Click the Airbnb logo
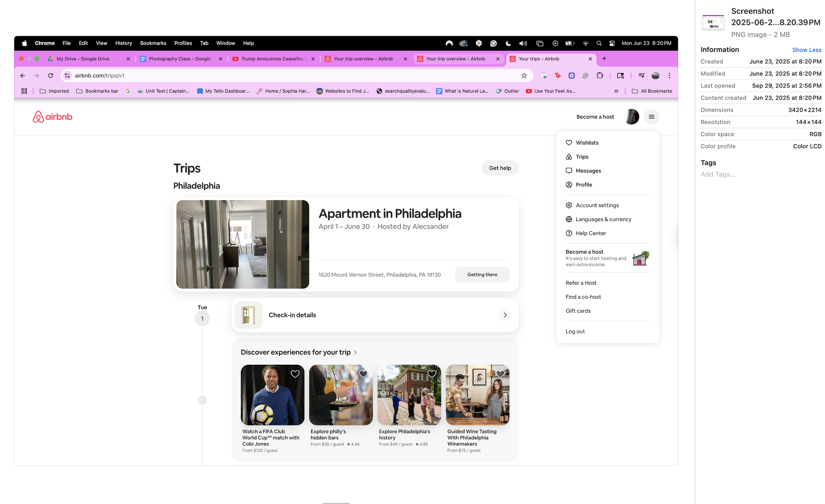825x504 pixels. pos(52,117)
